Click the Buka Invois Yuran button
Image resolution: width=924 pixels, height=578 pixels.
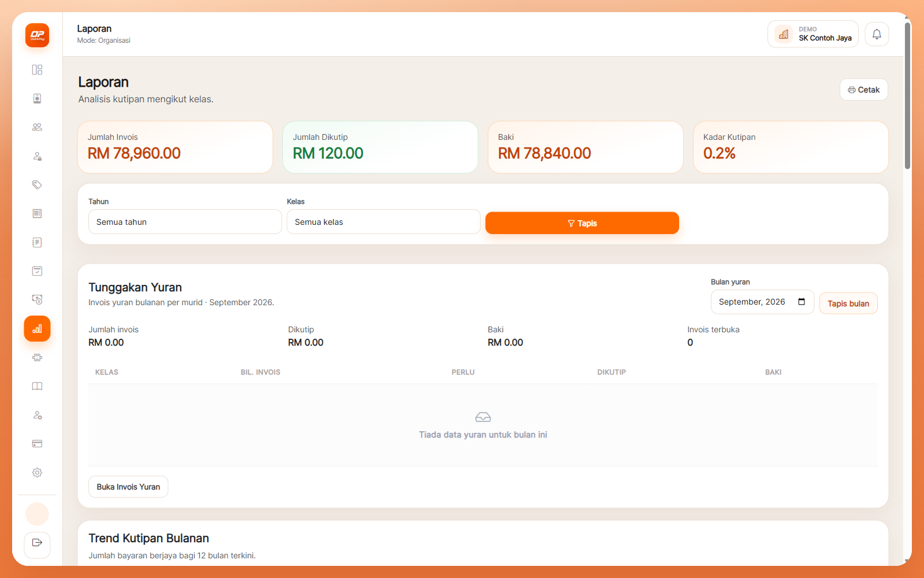click(x=128, y=487)
